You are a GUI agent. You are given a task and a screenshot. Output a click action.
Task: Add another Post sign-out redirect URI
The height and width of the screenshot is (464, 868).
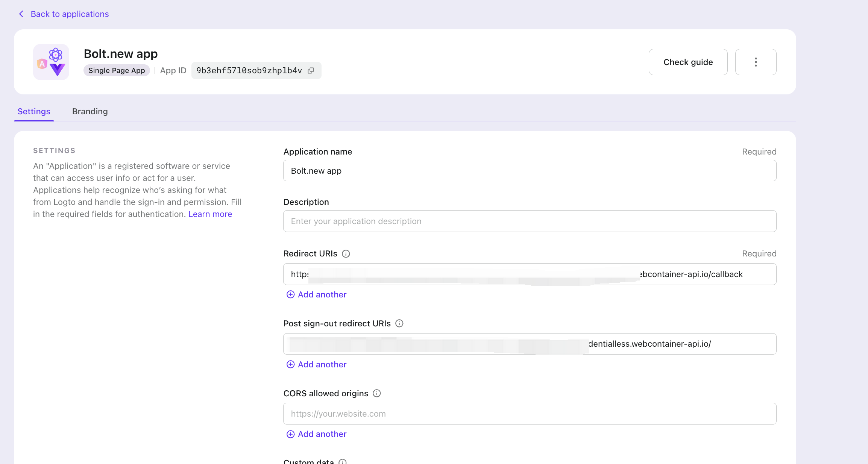point(316,364)
